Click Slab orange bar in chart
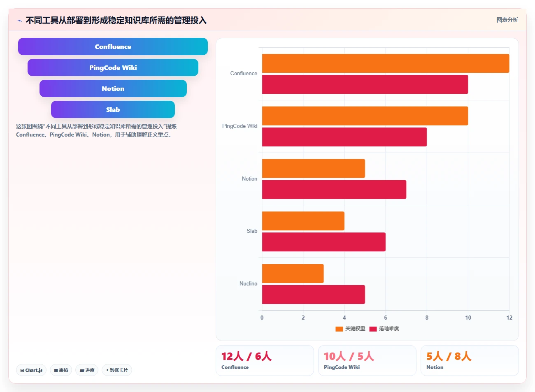Screen dimensions: 535x392 point(303,221)
